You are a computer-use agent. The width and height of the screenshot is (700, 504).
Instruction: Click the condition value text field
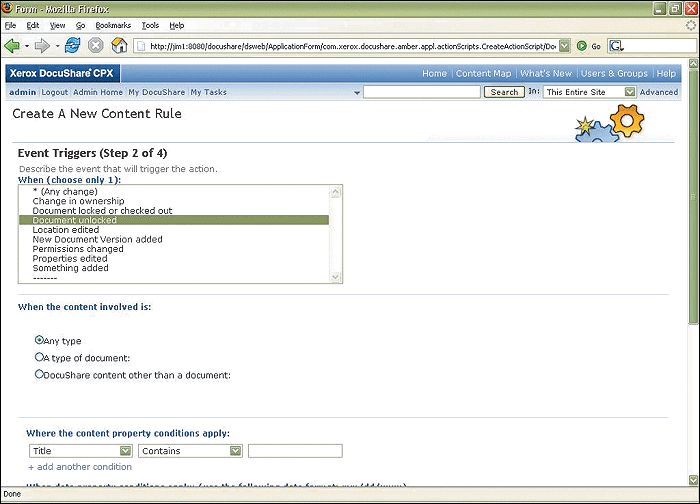pos(295,451)
